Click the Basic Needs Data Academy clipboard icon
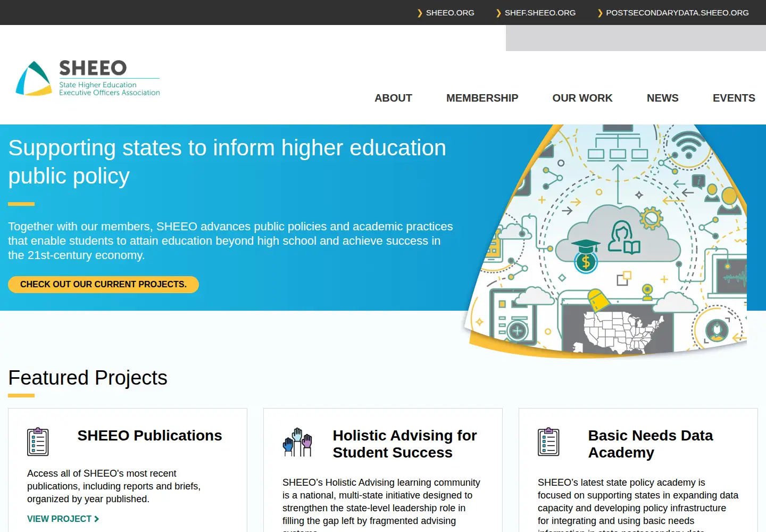 (548, 442)
